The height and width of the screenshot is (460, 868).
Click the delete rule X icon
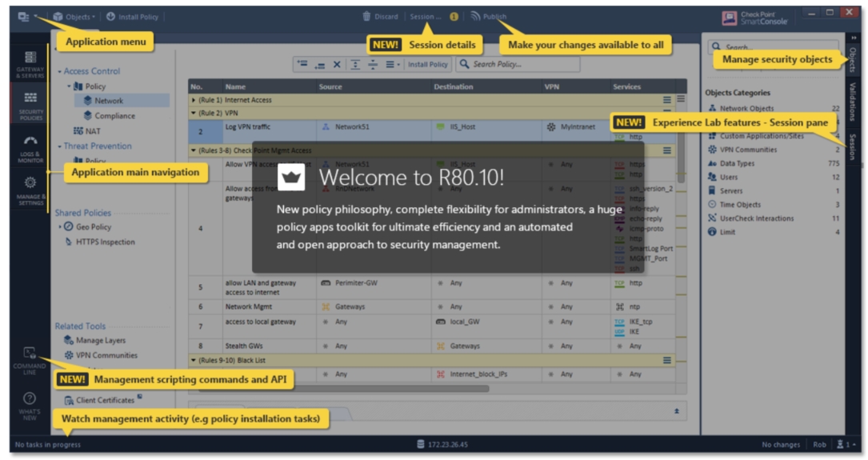click(x=337, y=64)
